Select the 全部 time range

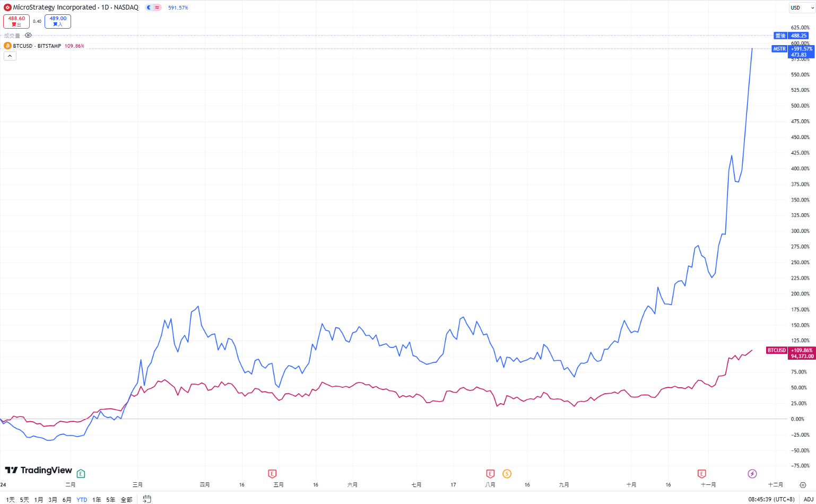(126, 500)
